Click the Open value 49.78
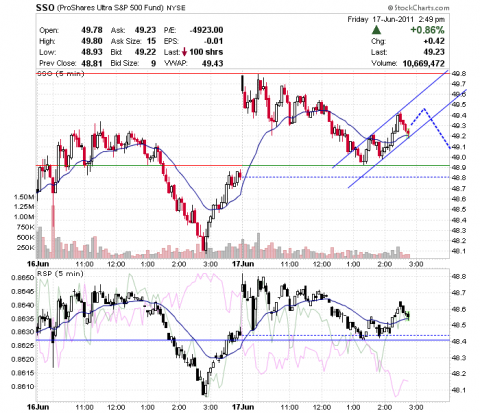Image resolution: width=480 pixels, height=413 pixels. coord(92,30)
